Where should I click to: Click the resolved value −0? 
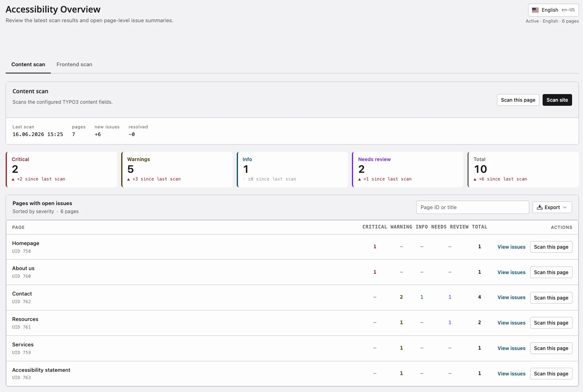pos(132,134)
